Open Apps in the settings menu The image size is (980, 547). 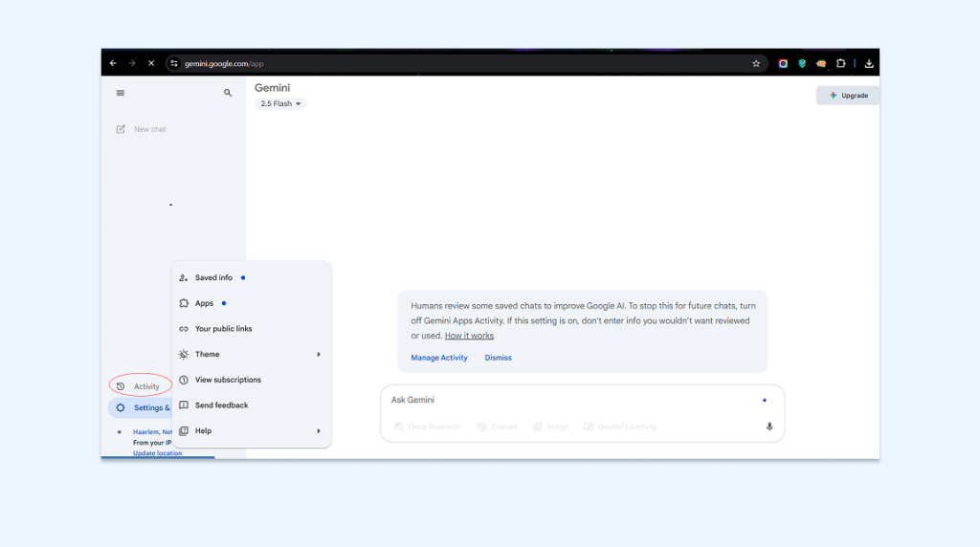252,303
